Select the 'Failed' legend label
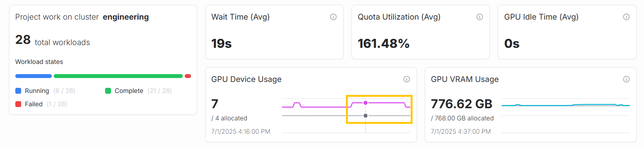 click(x=34, y=104)
